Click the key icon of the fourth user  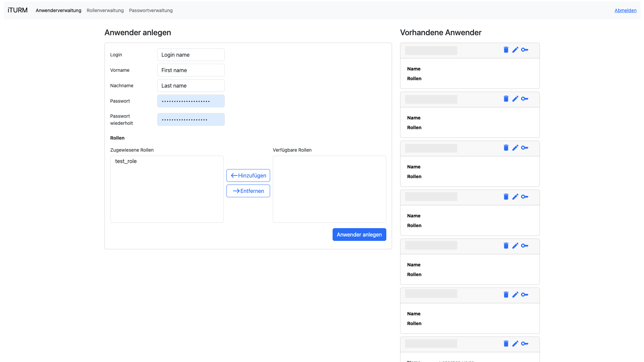(x=524, y=197)
